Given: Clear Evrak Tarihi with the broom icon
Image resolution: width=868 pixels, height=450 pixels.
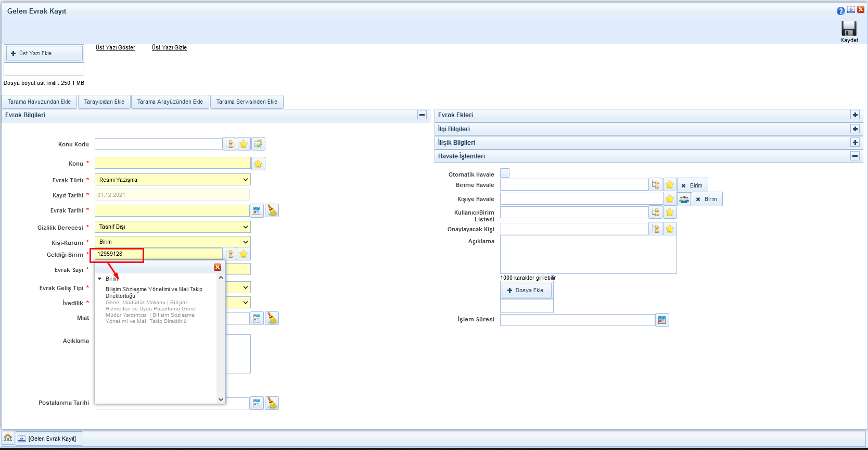Looking at the screenshot, I should pos(272,211).
